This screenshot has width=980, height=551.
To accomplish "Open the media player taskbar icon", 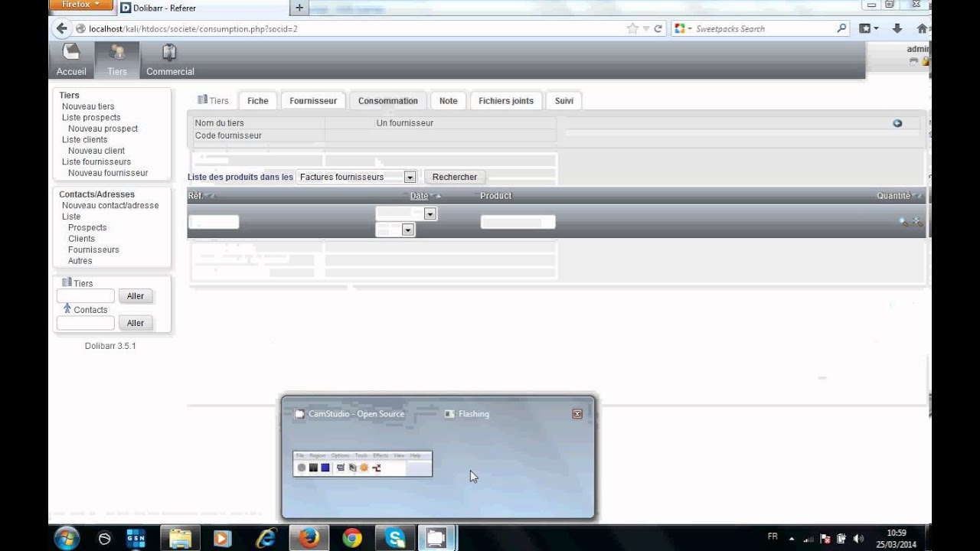I will point(223,538).
